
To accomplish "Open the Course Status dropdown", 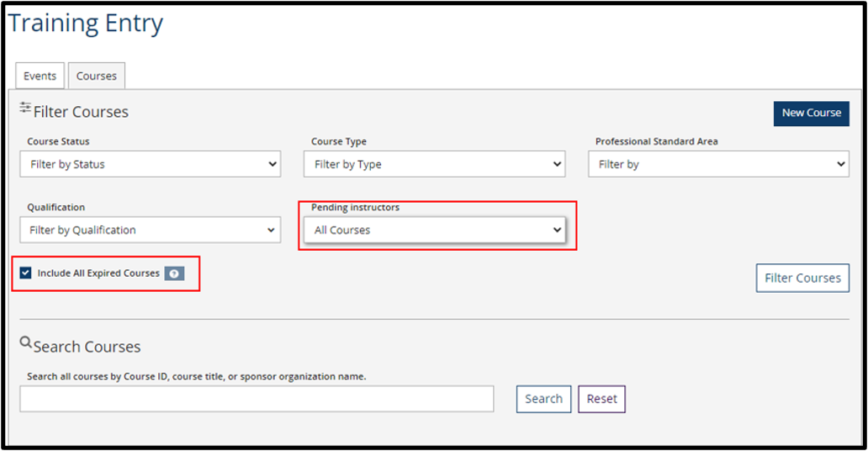I will (x=150, y=164).
